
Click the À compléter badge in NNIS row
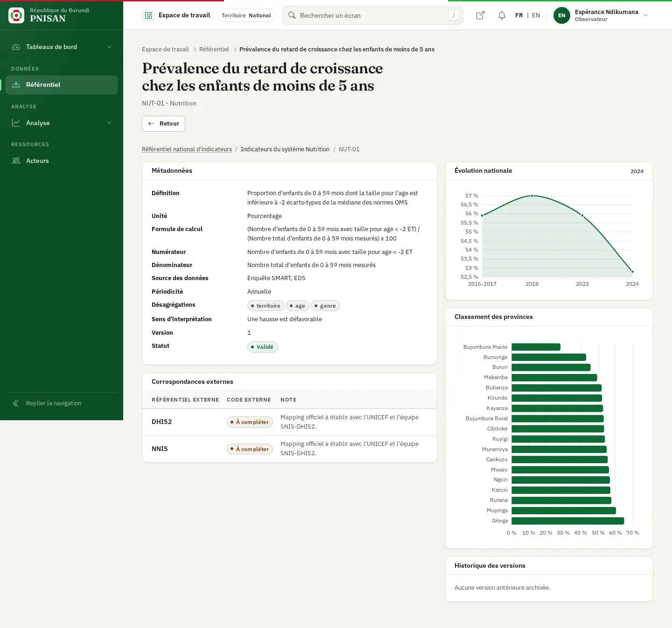point(250,449)
